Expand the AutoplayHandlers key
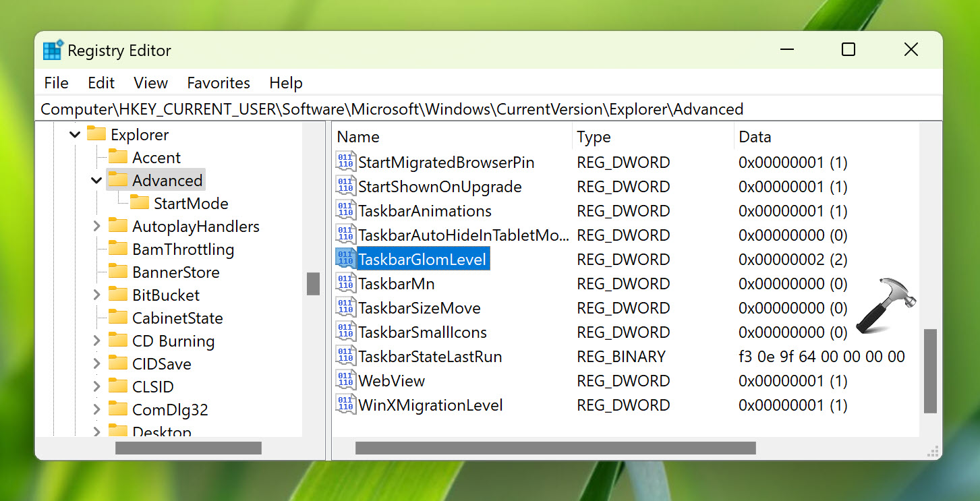 pos(96,227)
